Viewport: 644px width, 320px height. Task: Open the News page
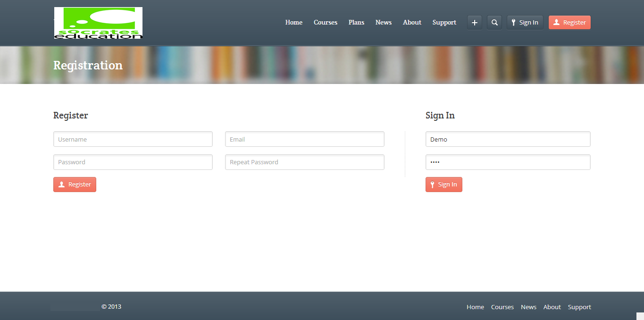[383, 22]
